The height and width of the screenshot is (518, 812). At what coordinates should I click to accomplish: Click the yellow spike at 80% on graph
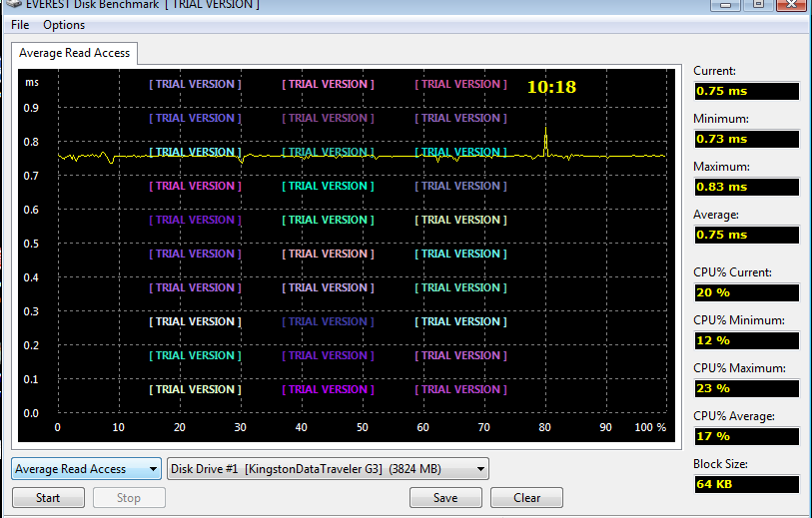(x=545, y=140)
